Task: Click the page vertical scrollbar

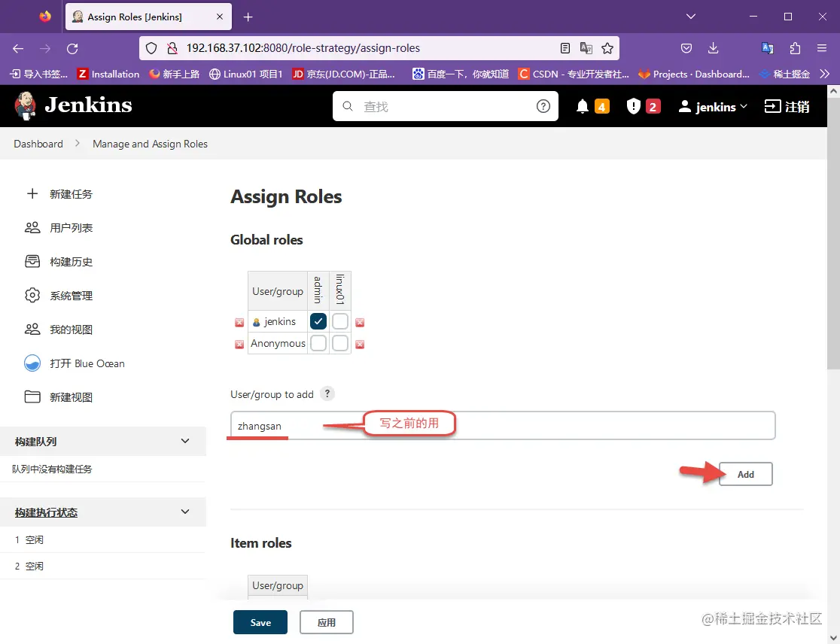Action: tap(833, 233)
